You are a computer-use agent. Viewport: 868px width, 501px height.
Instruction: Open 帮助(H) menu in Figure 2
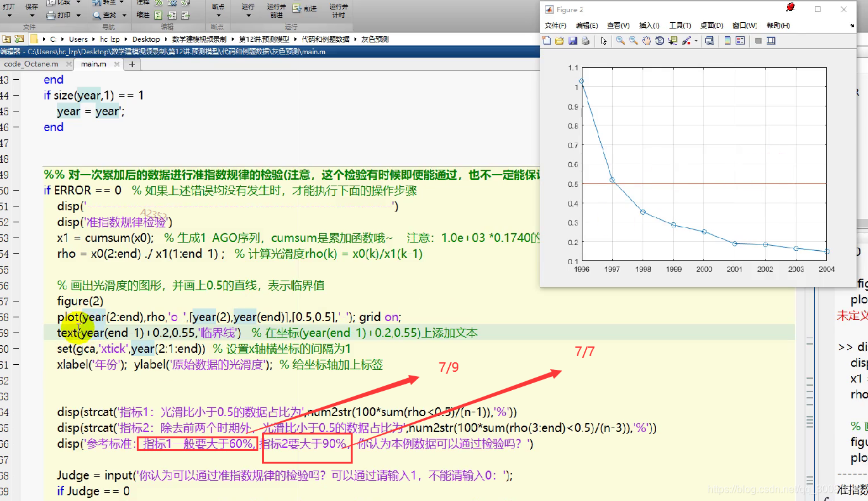coord(778,25)
